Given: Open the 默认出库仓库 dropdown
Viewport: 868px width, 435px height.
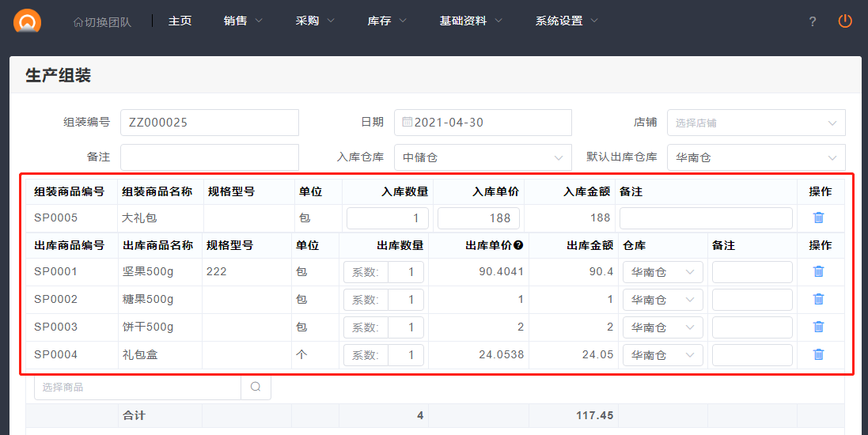Looking at the screenshot, I should (756, 157).
